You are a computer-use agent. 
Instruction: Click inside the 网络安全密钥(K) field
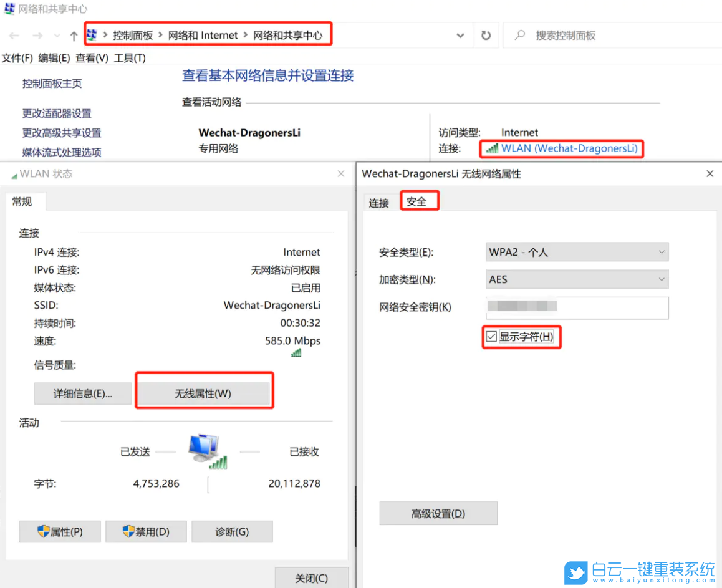pos(576,307)
